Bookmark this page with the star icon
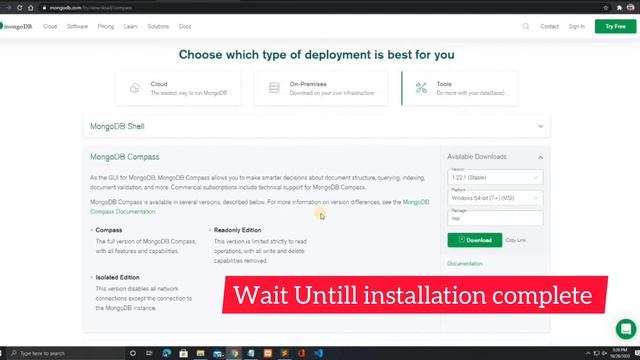The height and width of the screenshot is (360, 640). pos(606,8)
